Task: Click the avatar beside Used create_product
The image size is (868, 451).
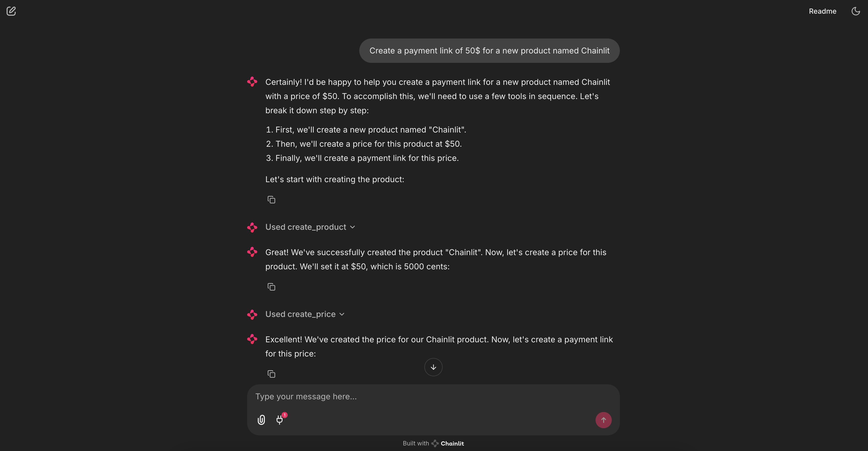Action: [x=252, y=227]
